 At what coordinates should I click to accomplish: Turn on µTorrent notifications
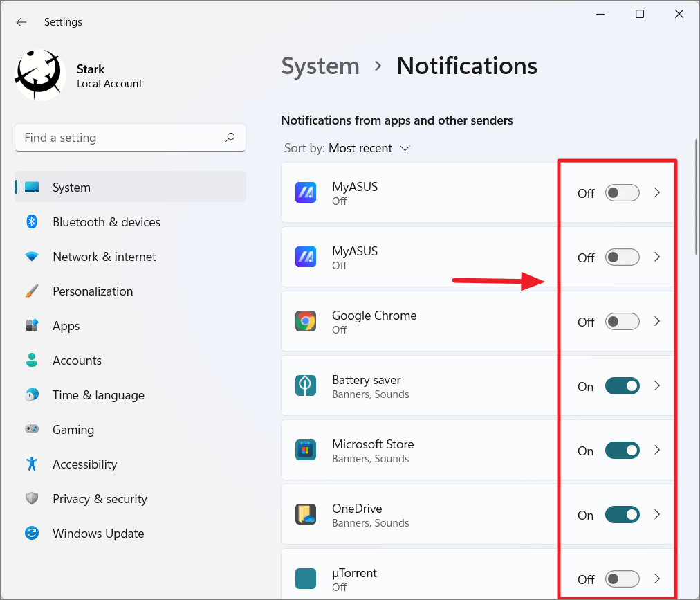pos(622,579)
